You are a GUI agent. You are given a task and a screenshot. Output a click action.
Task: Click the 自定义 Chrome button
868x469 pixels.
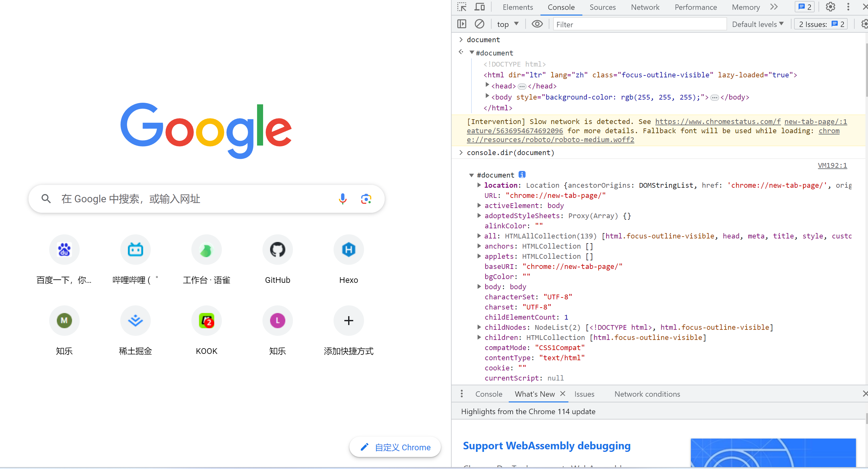pyautogui.click(x=395, y=447)
